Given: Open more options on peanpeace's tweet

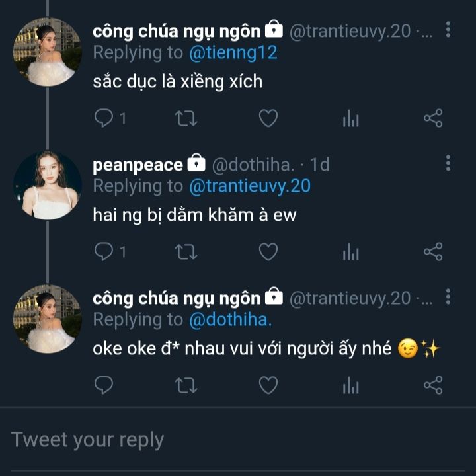Looking at the screenshot, I should click(x=449, y=163).
